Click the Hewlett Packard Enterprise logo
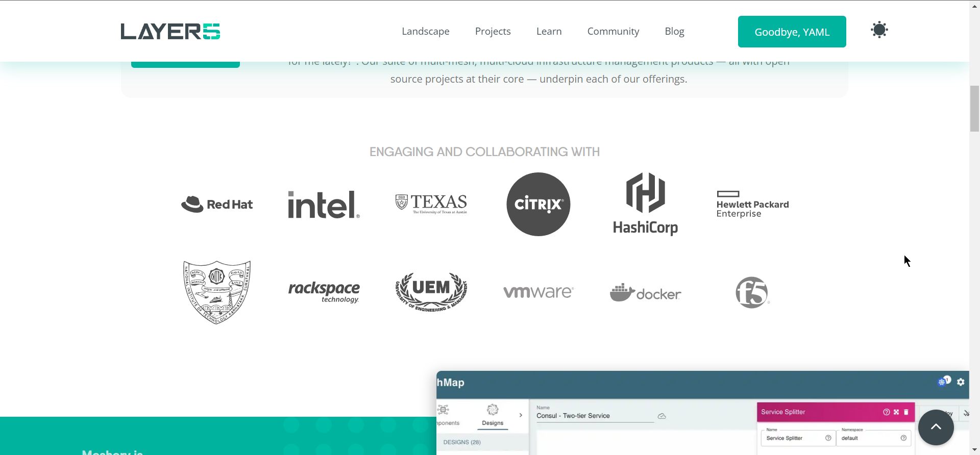This screenshot has width=980, height=455. (x=752, y=204)
